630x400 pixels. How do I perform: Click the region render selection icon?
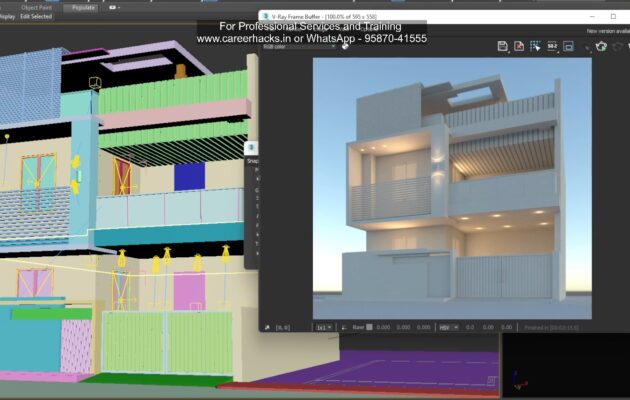tap(535, 46)
